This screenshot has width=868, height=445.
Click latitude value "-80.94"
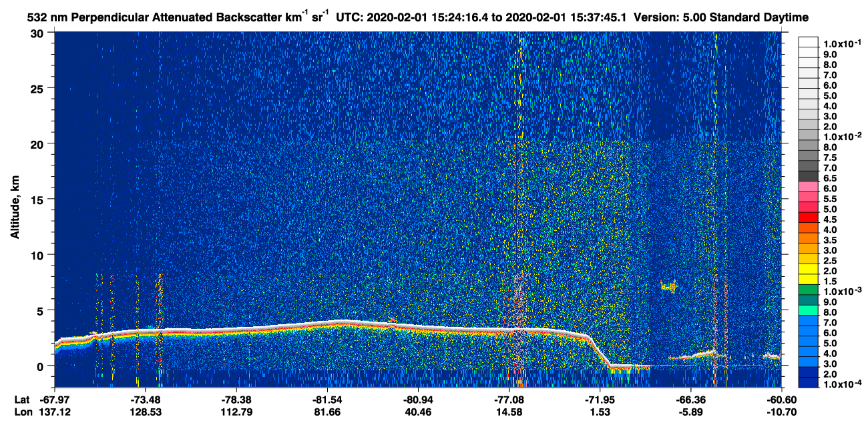click(418, 400)
